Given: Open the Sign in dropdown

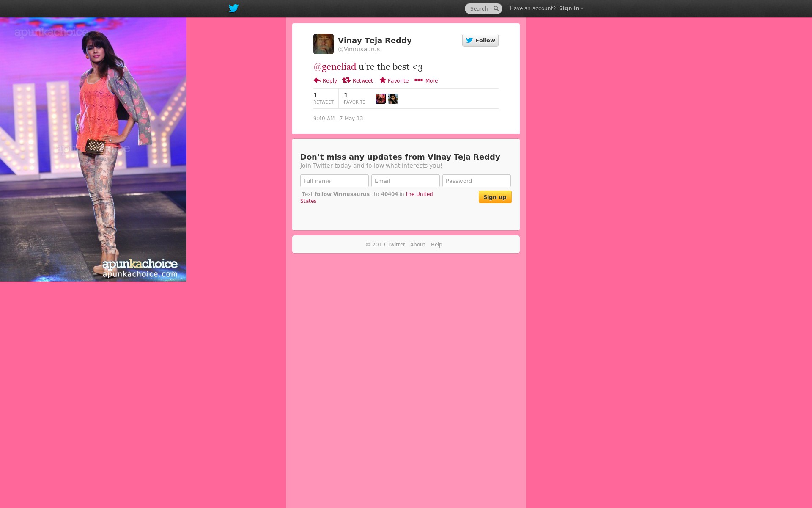Looking at the screenshot, I should click(x=571, y=8).
